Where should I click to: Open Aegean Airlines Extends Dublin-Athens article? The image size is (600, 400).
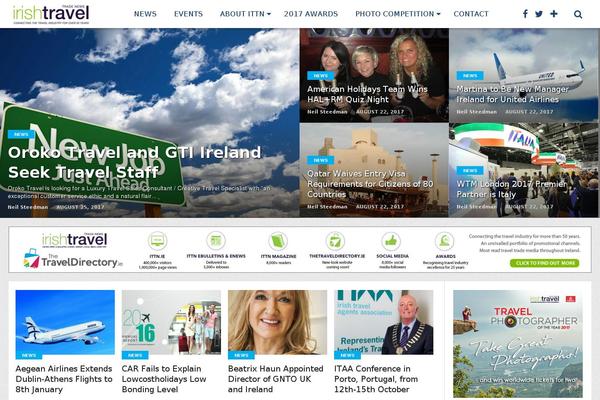pyautogui.click(x=64, y=379)
